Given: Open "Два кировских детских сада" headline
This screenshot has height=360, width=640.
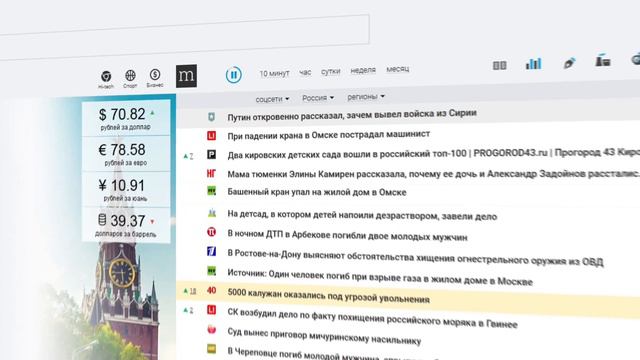Looking at the screenshot, I should (433, 153).
